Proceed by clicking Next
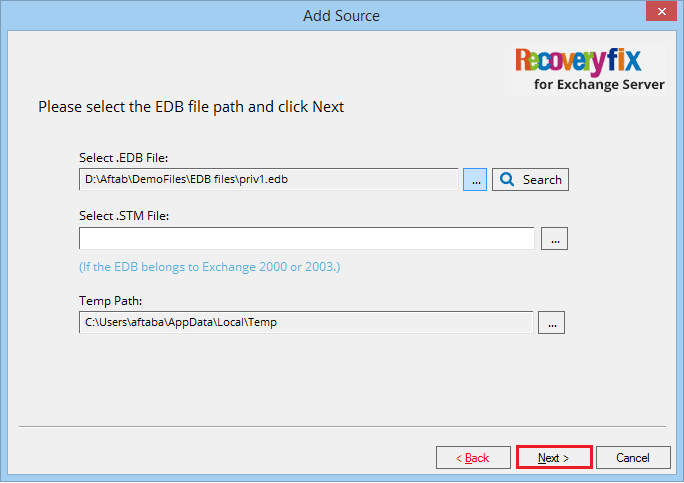This screenshot has height=483, width=684. click(554, 458)
